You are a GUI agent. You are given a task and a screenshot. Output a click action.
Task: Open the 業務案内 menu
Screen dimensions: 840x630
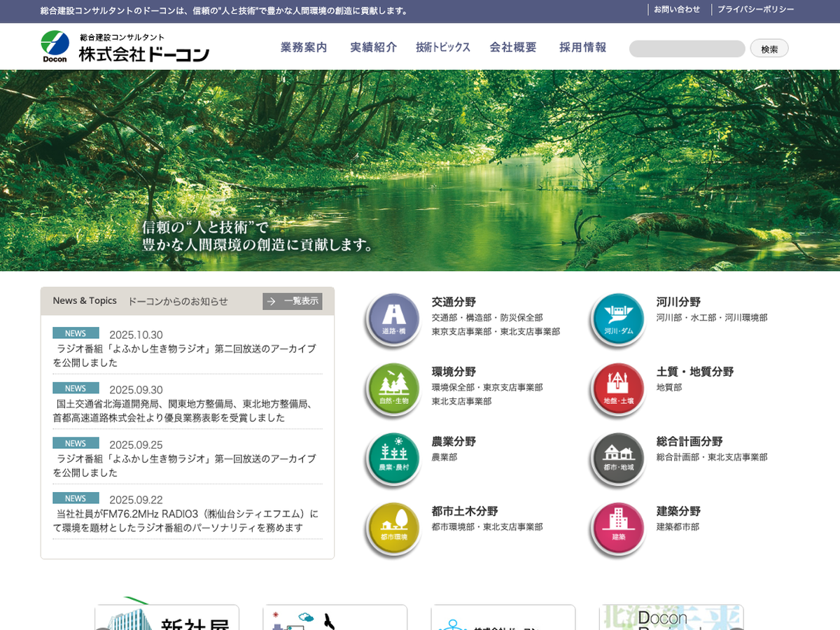[304, 48]
